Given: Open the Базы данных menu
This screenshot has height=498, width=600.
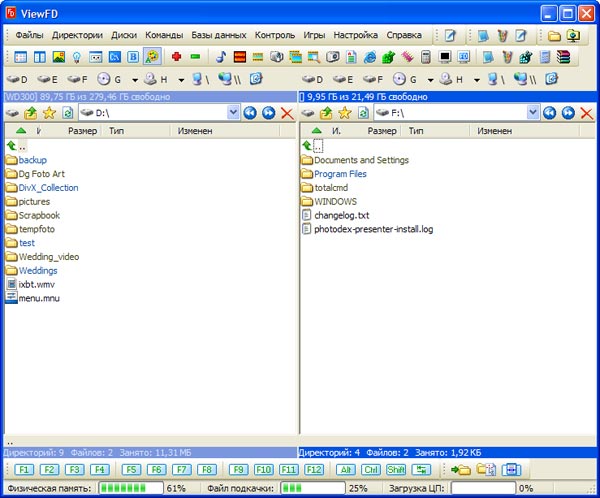Looking at the screenshot, I should (219, 35).
